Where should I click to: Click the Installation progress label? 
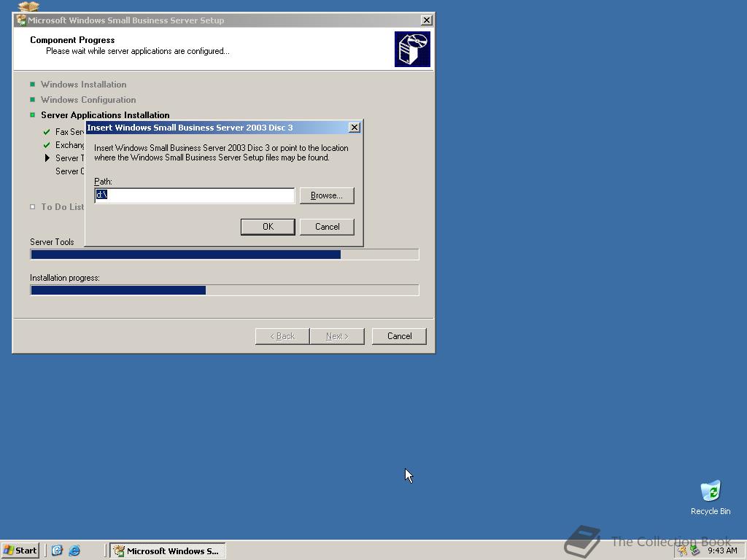(65, 278)
